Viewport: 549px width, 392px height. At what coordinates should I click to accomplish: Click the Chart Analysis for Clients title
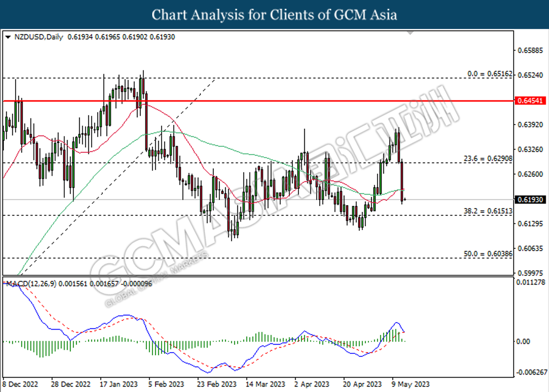[274, 15]
